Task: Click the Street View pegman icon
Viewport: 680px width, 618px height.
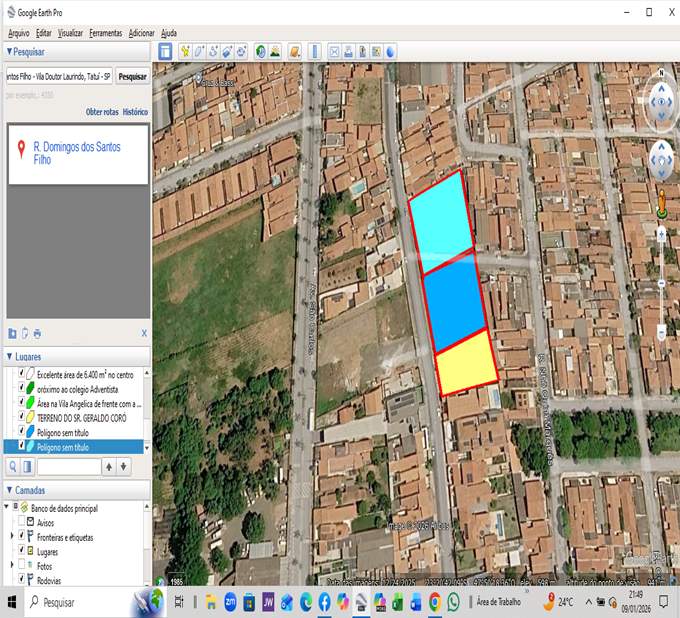Action: tap(661, 200)
